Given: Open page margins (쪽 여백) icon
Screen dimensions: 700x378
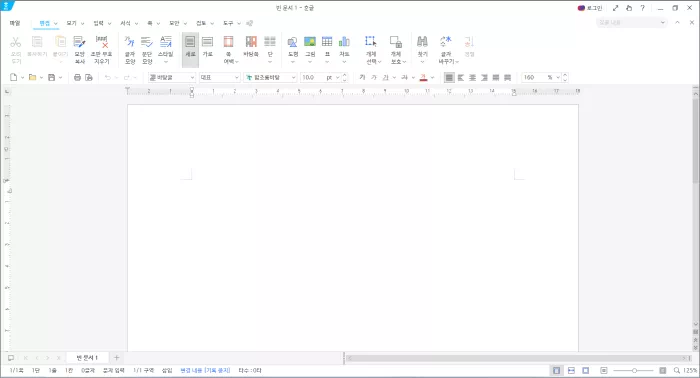Looking at the screenshot, I should pos(229,42).
